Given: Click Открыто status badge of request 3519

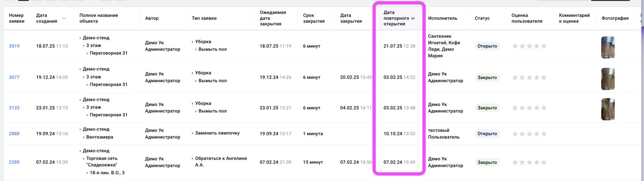Looking at the screenshot, I should coord(487,46).
